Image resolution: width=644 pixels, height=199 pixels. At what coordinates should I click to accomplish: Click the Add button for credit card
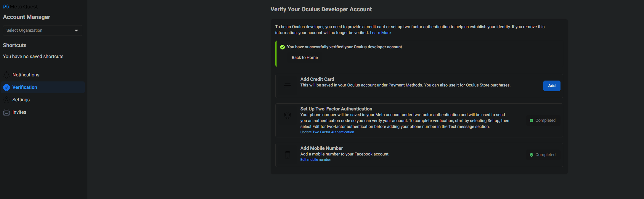pos(552,86)
